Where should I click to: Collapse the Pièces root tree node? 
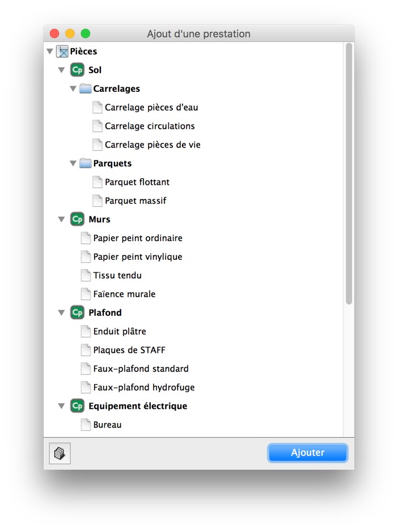[50, 52]
